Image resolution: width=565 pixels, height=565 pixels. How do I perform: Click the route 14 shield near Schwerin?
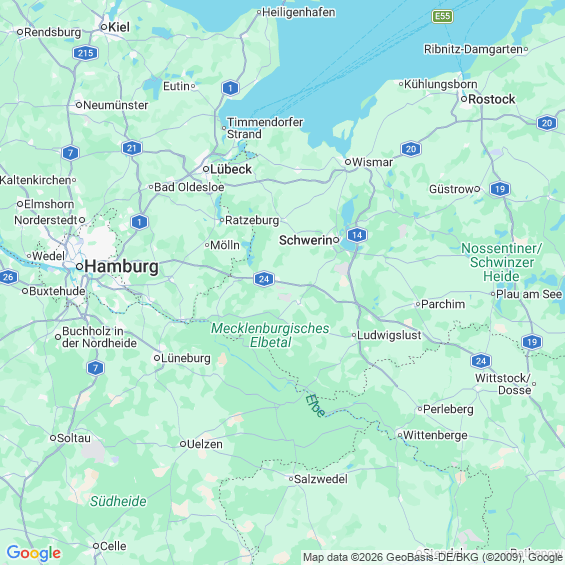tap(357, 235)
